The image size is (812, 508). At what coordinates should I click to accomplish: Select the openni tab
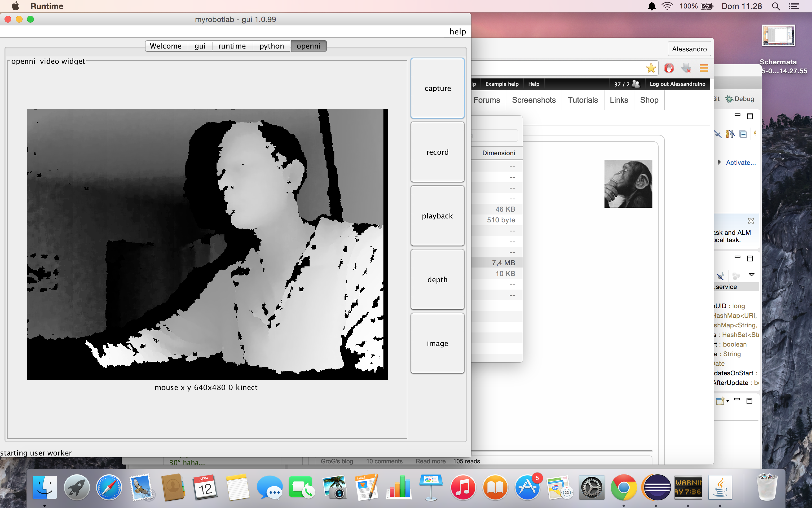(309, 46)
